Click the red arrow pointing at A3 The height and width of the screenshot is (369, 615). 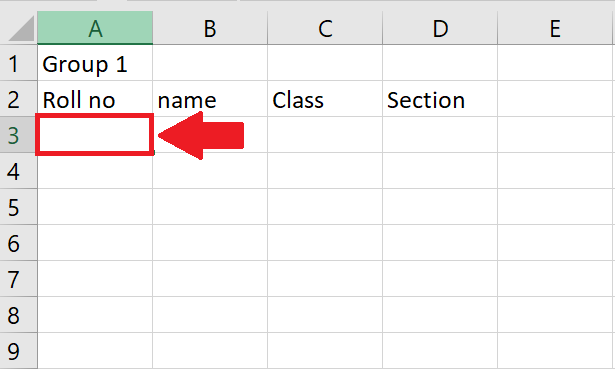pos(201,135)
